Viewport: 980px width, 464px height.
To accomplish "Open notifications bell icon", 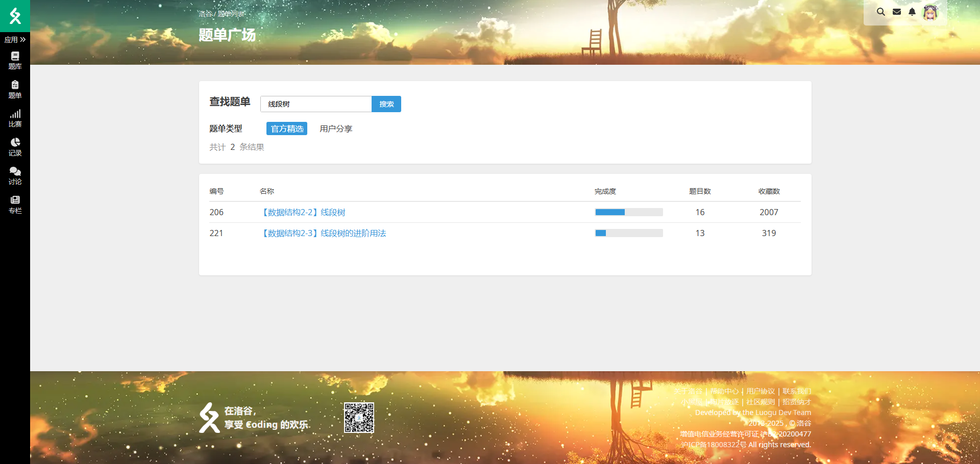I will coord(912,12).
